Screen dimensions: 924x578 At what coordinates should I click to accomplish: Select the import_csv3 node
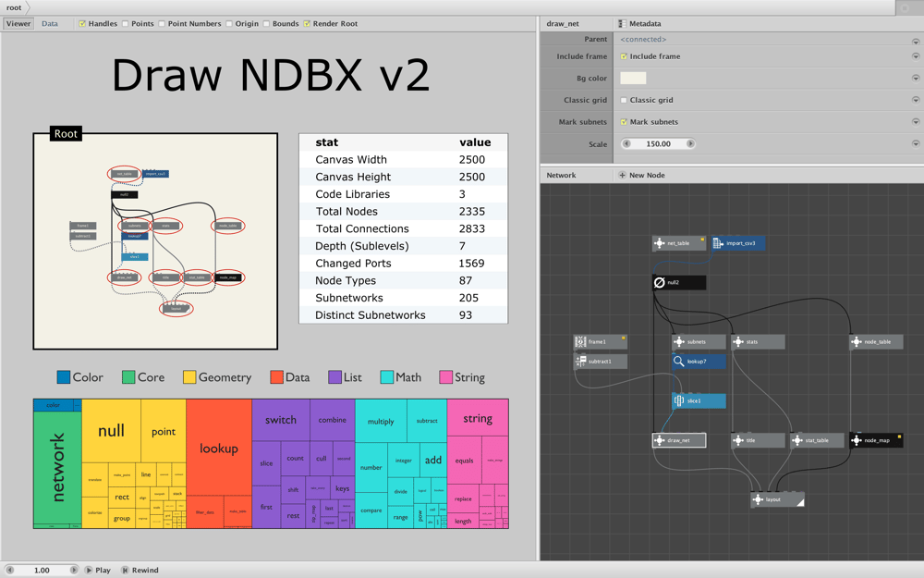737,243
